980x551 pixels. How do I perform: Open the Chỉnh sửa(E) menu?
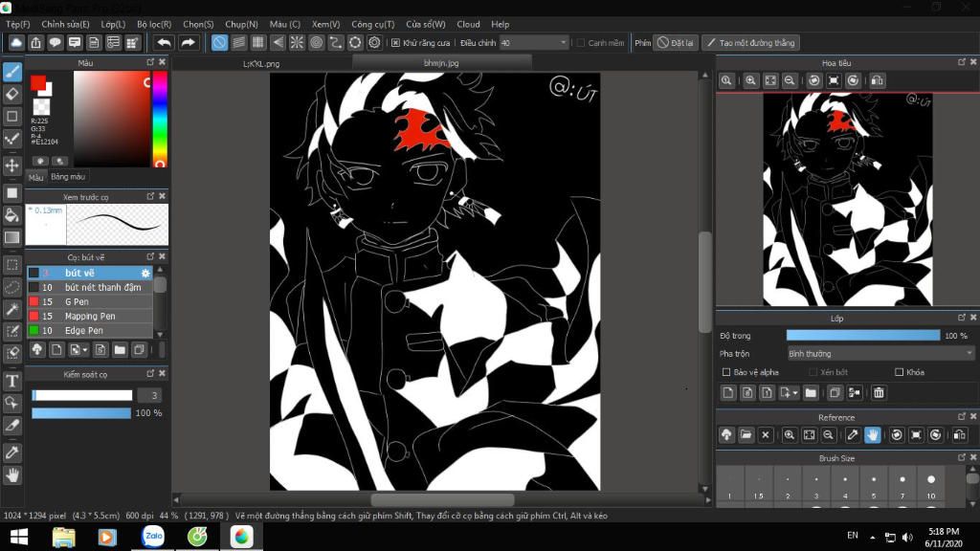click(66, 24)
